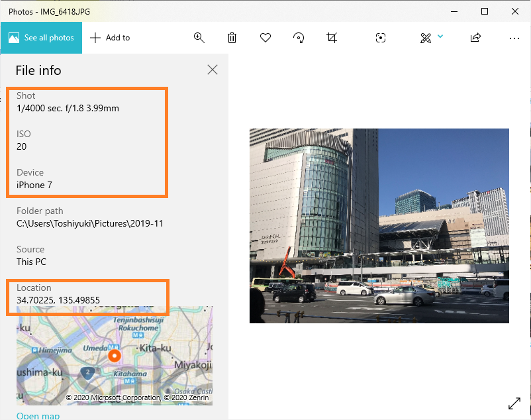This screenshot has height=420, width=531.
Task: Click the photo icon in See all photos
Action: coord(14,38)
